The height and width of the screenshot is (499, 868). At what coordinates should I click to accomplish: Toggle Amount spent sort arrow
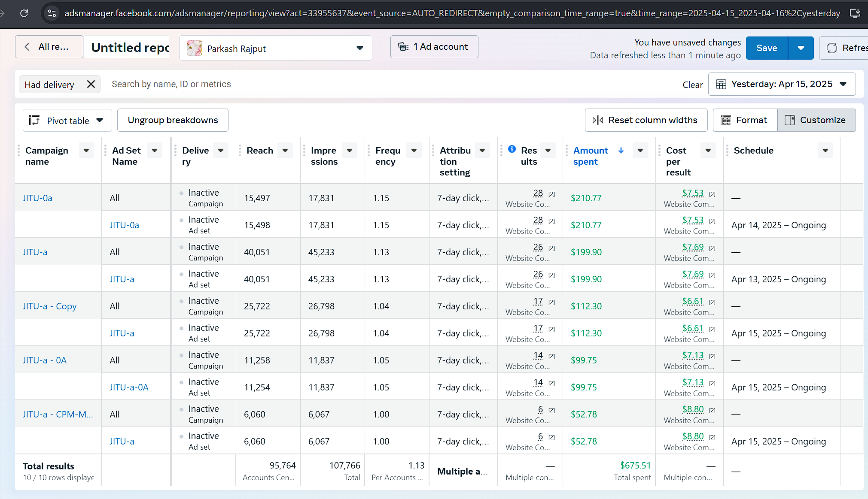[621, 150]
